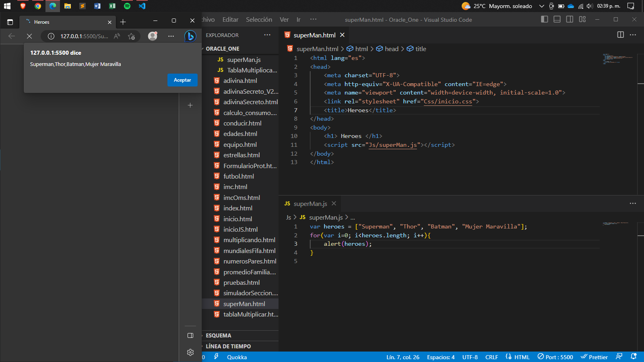Screen dimensions: 644x362
Task: Change indentation via Espacios: 4
Action: tap(441, 357)
